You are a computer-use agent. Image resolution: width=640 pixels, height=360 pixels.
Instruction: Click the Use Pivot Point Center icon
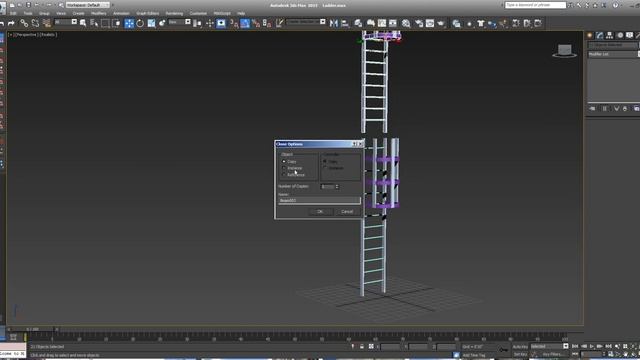click(197, 24)
